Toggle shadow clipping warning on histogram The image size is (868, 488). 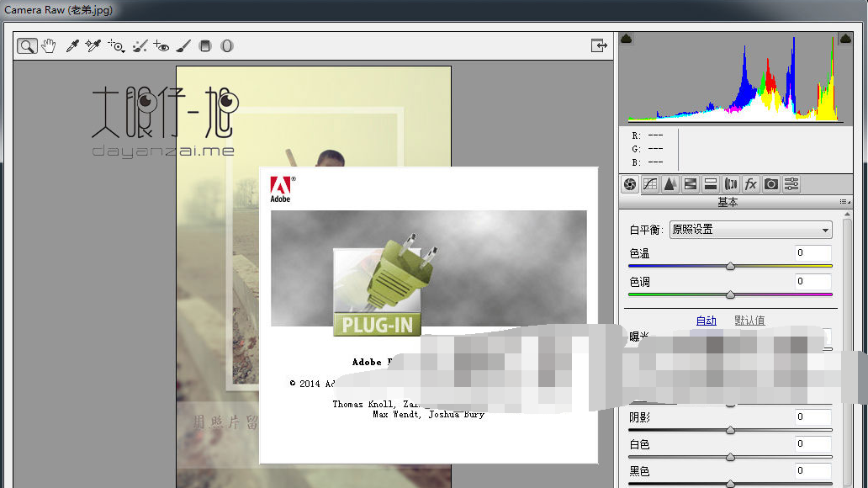tap(626, 38)
